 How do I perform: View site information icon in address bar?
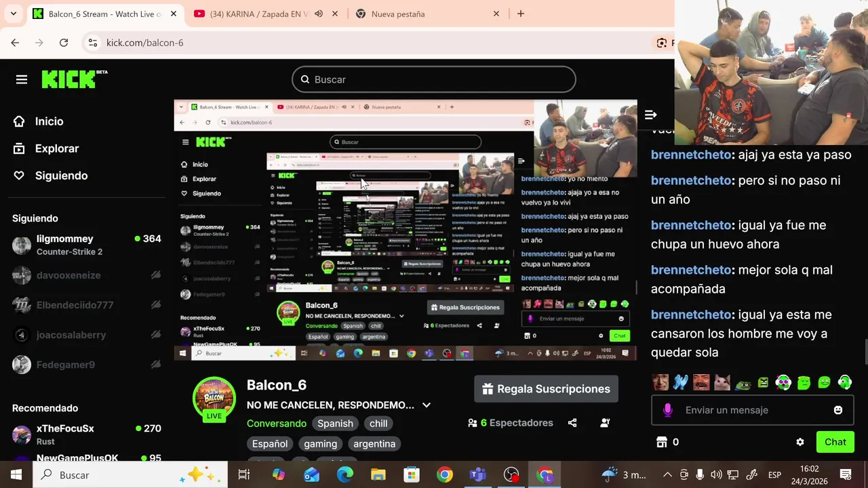coord(93,43)
